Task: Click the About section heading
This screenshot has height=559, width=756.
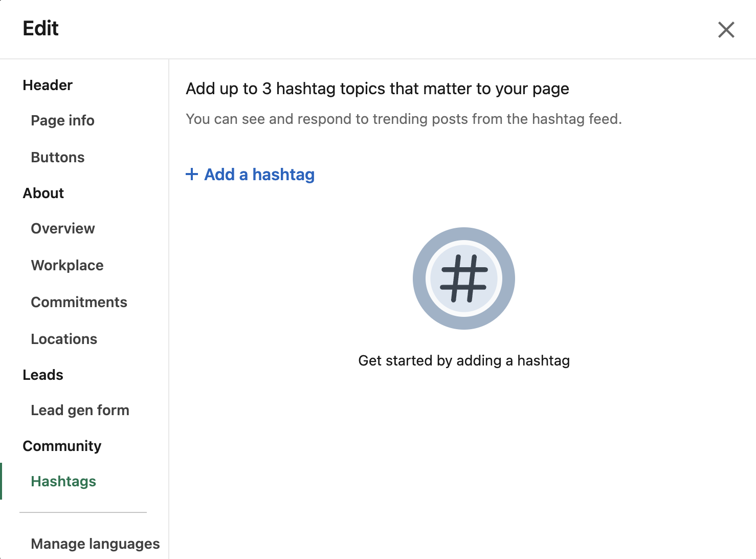Action: [x=43, y=193]
